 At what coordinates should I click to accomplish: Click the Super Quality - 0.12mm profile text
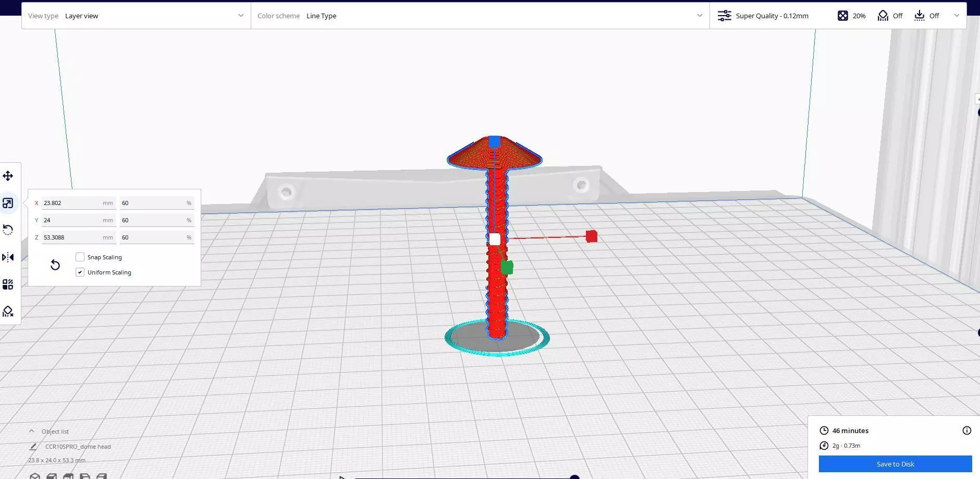[772, 16]
